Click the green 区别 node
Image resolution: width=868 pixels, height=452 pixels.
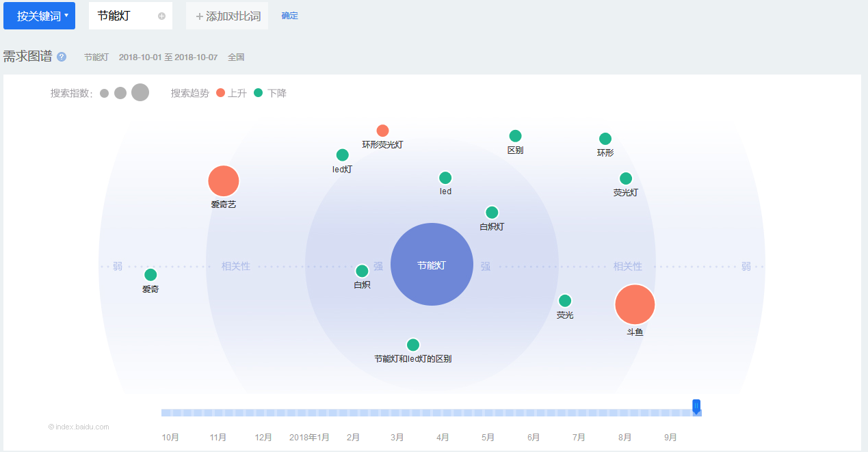515,136
